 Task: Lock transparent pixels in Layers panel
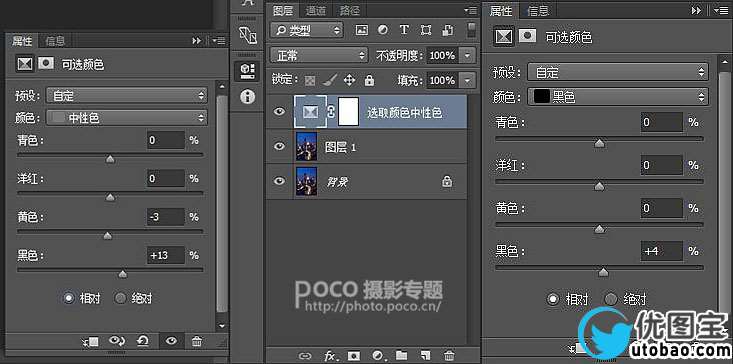(310, 80)
